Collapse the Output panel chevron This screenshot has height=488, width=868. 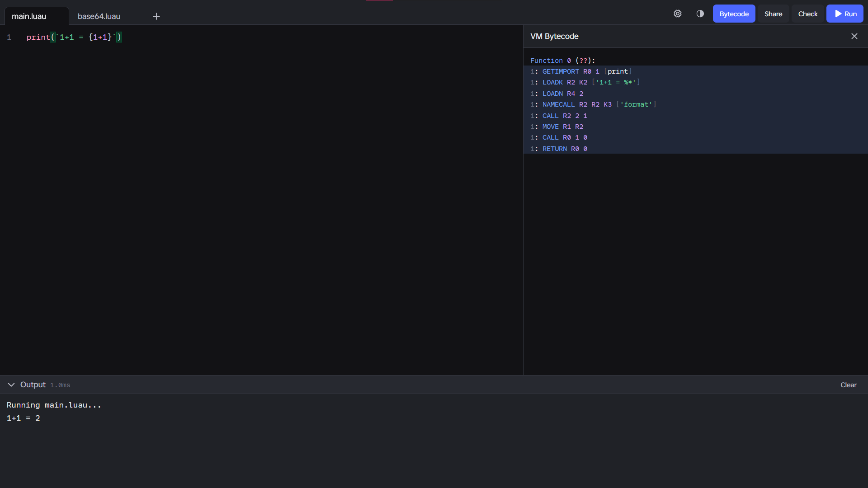pos(11,385)
